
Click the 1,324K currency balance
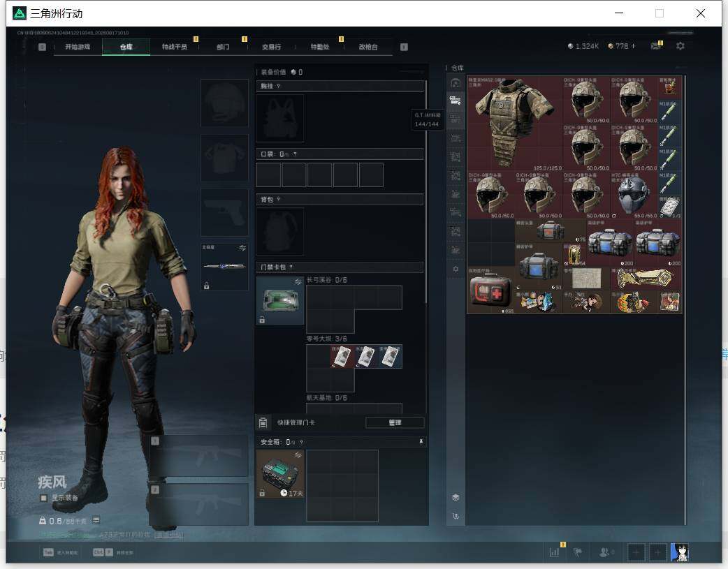coord(583,46)
